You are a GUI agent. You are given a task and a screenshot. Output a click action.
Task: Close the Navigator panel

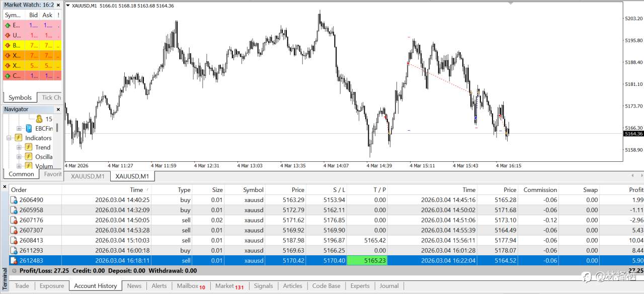[x=58, y=109]
